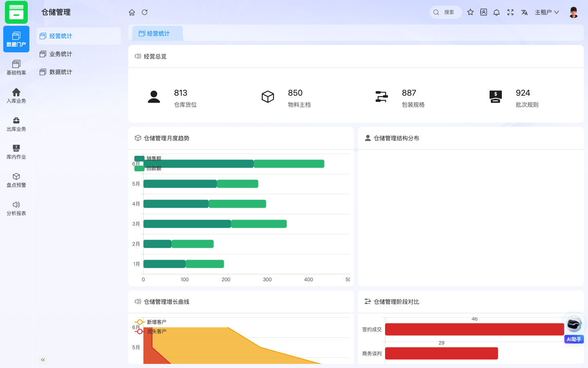Open the 数据门户 sidebar section
The height and width of the screenshot is (368, 588).
tap(16, 39)
